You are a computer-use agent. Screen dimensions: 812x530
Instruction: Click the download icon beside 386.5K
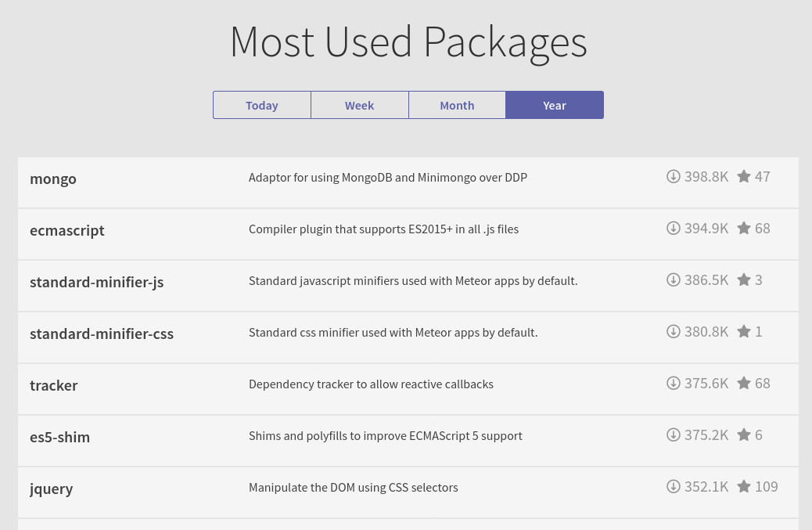point(673,279)
